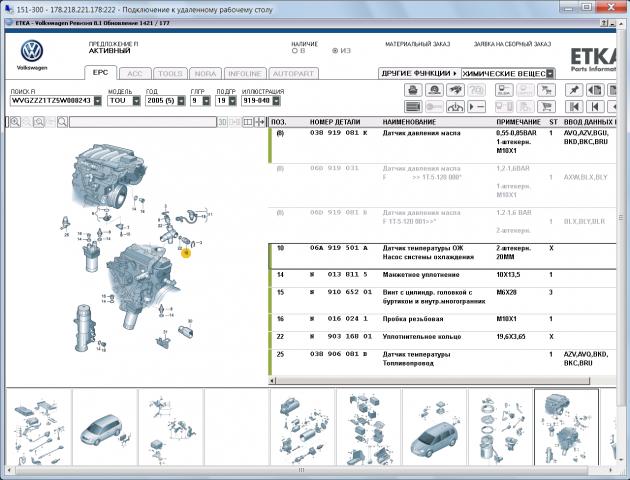Screen dimensions: 630x480
Task: Switch to the TOOLS tab
Action: 170,74
